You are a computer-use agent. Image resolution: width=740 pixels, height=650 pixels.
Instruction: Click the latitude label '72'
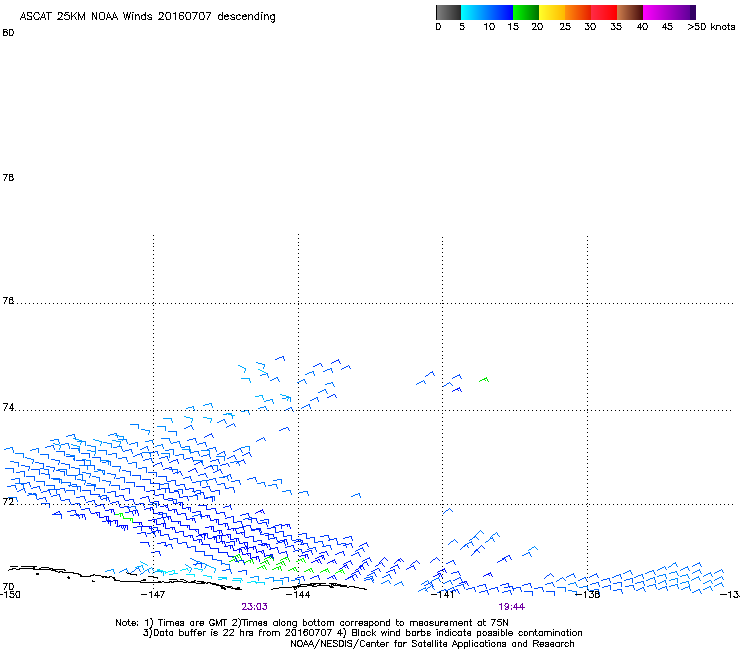(x=8, y=501)
